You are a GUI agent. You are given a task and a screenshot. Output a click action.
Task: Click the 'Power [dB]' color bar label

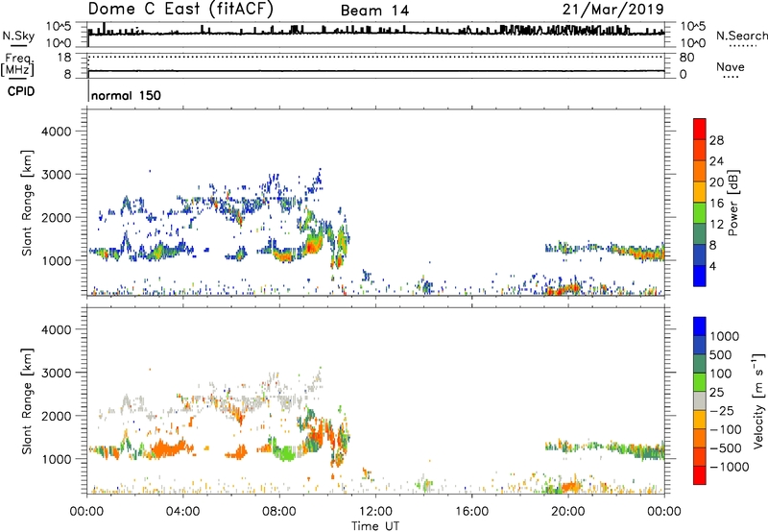pyautogui.click(x=732, y=203)
